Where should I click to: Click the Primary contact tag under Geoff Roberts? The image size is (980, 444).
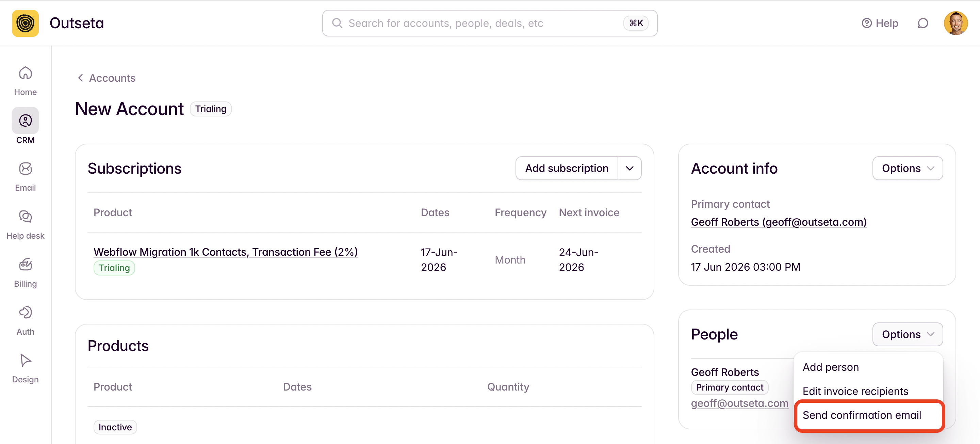[x=729, y=387]
